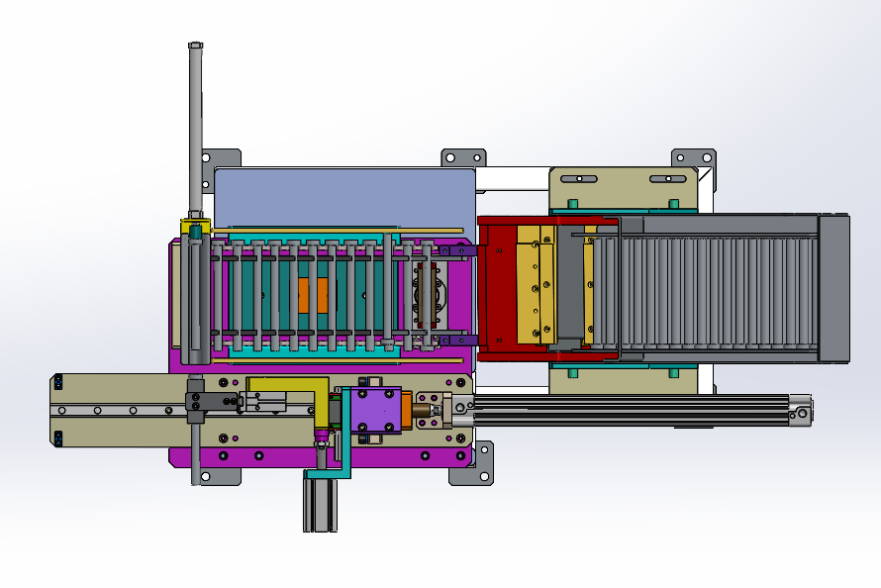This screenshot has width=881, height=588.
Task: Click the upper blue connector on the tan plate
Action: [x=57, y=383]
